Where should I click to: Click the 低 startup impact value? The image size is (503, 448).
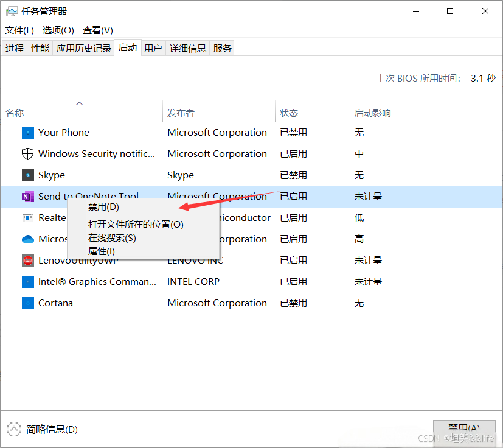[x=359, y=218]
